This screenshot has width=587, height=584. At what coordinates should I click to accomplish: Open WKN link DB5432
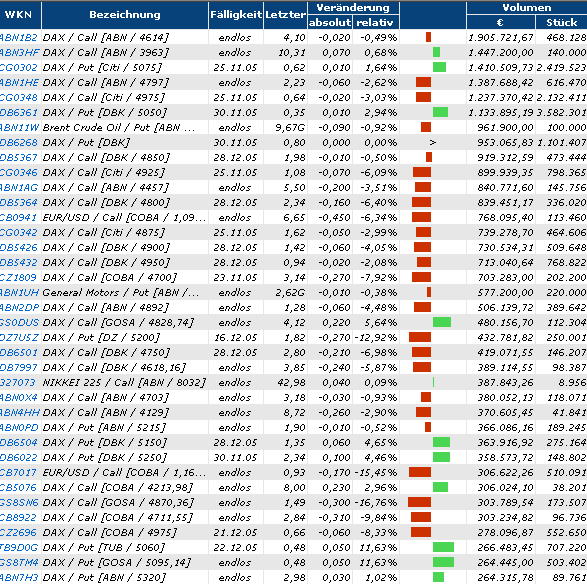pyautogui.click(x=19, y=262)
